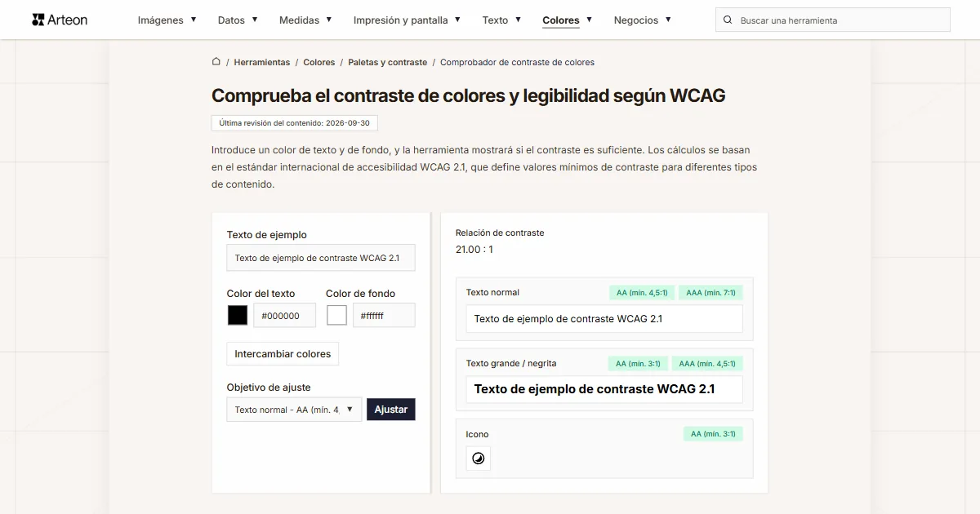Screen dimensions: 980x514
Task: Click the #000000 text color field
Action: tap(285, 316)
